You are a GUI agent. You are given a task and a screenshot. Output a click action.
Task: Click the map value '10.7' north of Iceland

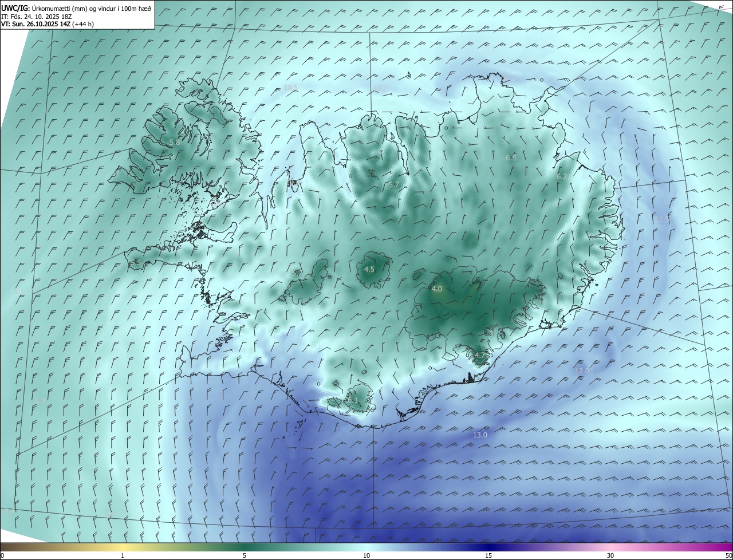(x=380, y=88)
